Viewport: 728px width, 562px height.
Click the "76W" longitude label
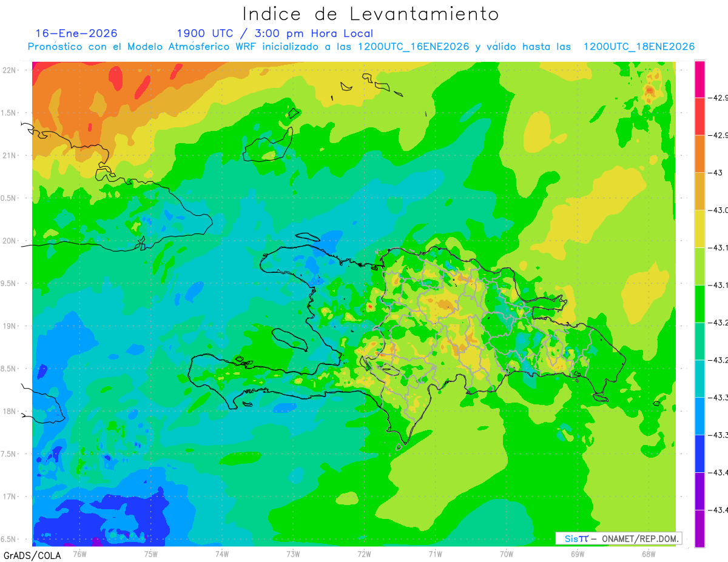pyautogui.click(x=79, y=554)
